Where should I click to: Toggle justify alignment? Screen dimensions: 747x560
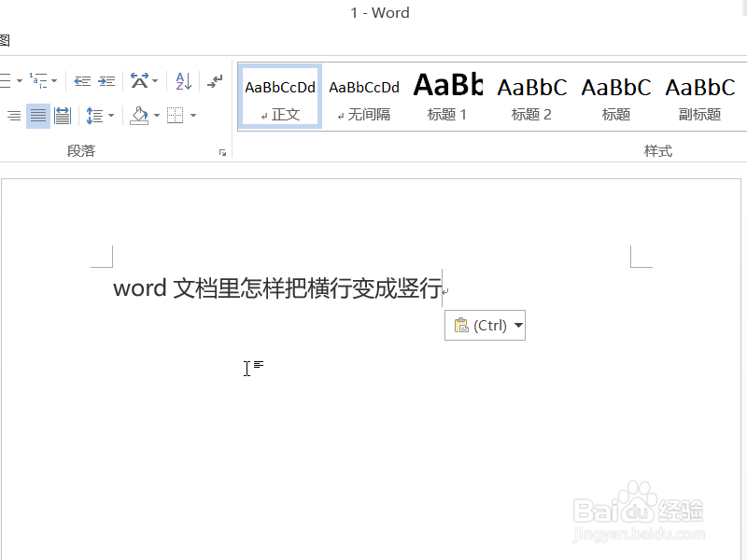(38, 115)
